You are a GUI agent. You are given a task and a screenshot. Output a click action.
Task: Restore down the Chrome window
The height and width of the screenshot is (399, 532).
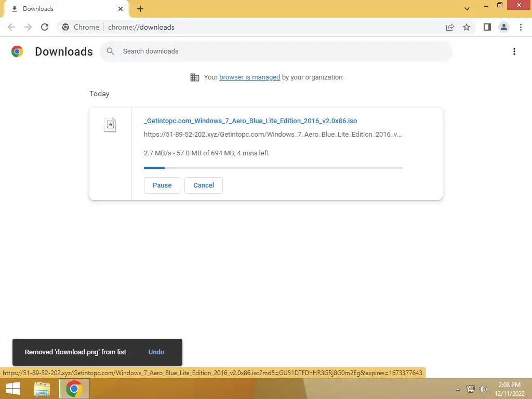click(x=500, y=5)
